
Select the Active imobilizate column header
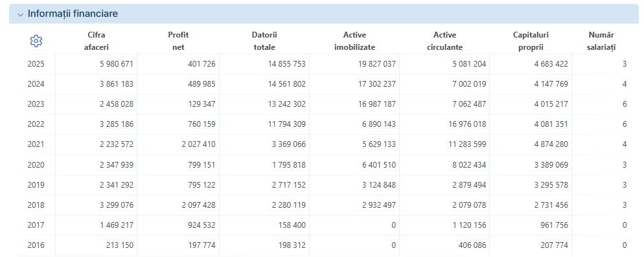(x=354, y=41)
